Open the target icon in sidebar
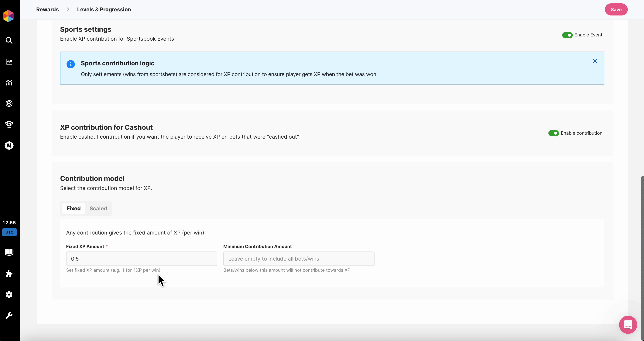This screenshot has width=644, height=341. (9, 103)
